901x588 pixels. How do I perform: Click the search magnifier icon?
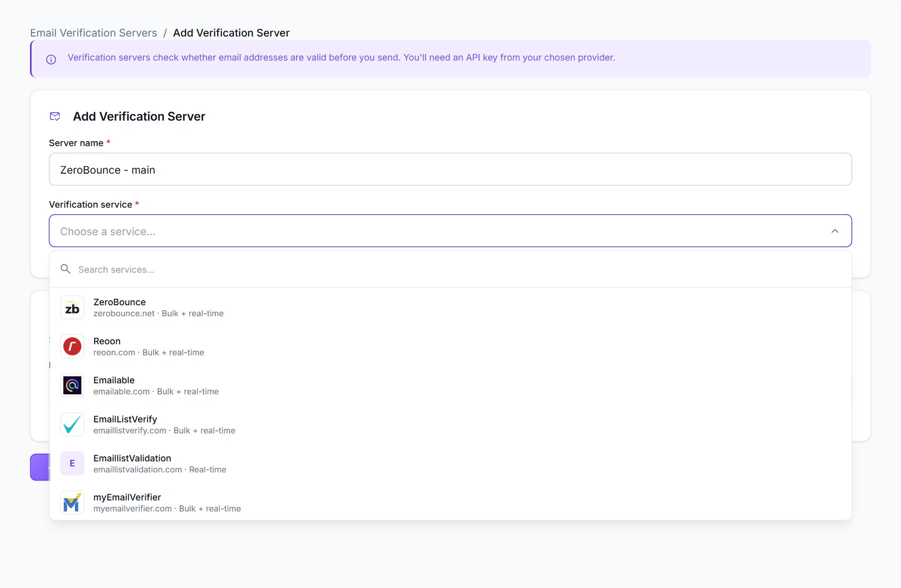(x=66, y=269)
